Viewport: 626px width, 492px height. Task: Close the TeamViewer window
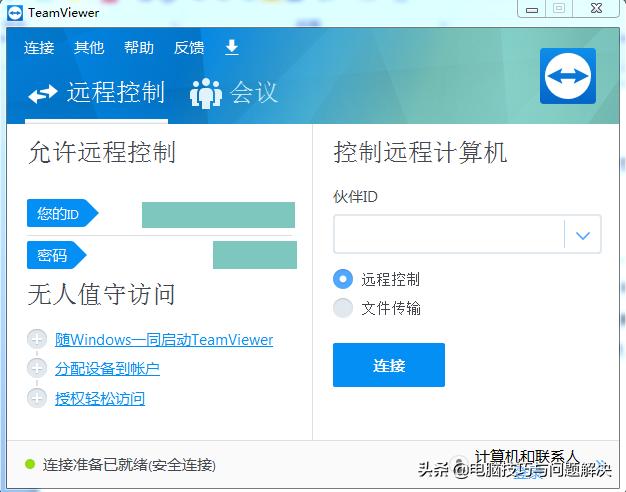[x=596, y=8]
